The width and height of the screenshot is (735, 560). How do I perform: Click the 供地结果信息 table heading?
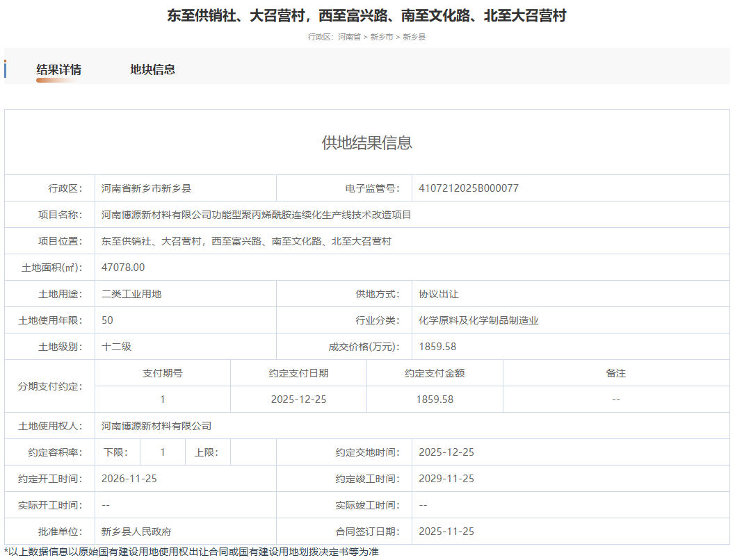[366, 143]
